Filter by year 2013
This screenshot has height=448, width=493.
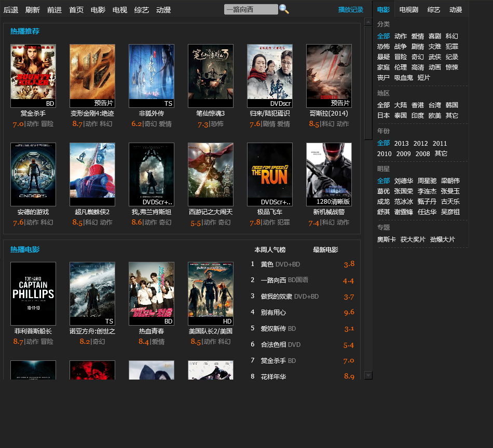click(x=401, y=143)
